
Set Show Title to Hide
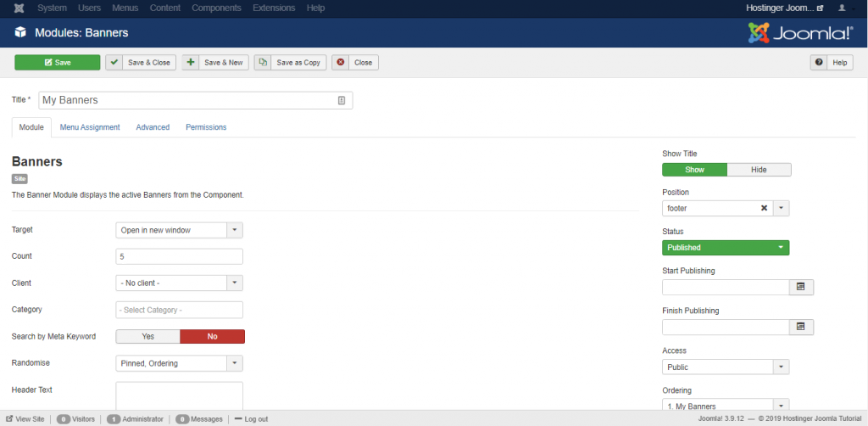click(759, 170)
